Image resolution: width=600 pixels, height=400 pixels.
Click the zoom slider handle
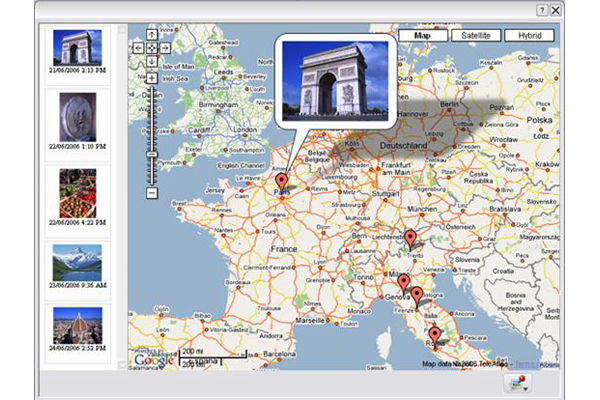click(152, 154)
